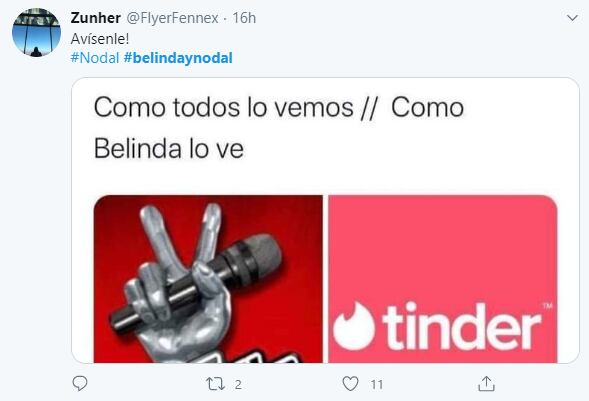
Task: Expand the tweet options chevron menu
Action: tap(572, 18)
